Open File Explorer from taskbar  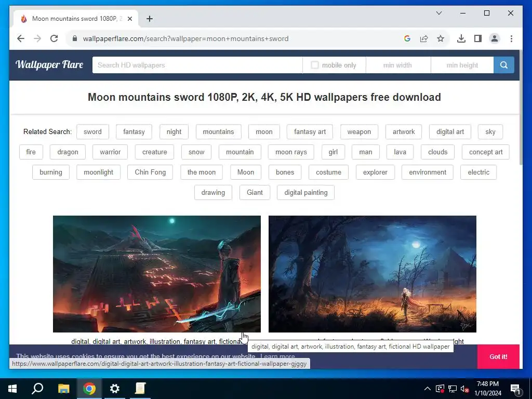[x=63, y=389]
